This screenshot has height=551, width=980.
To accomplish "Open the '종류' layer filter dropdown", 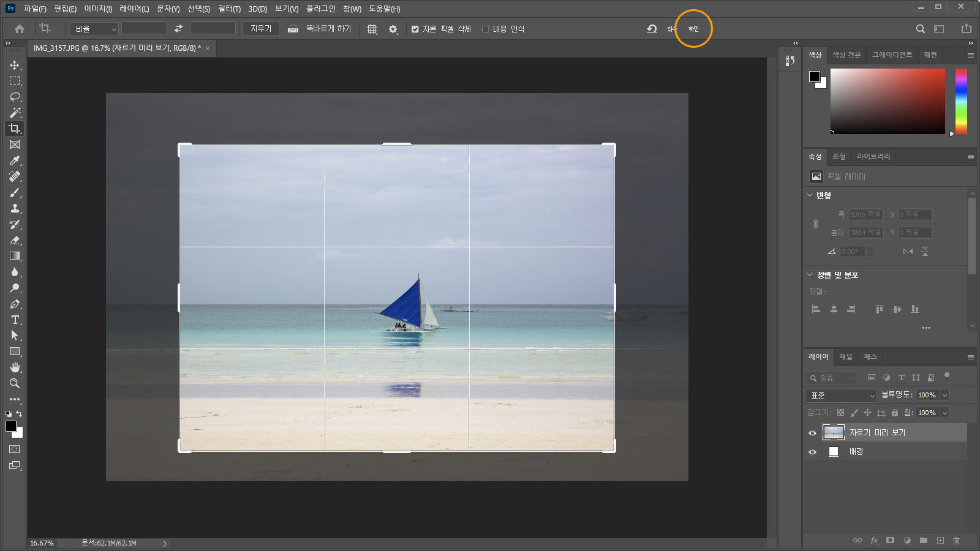I will [831, 378].
